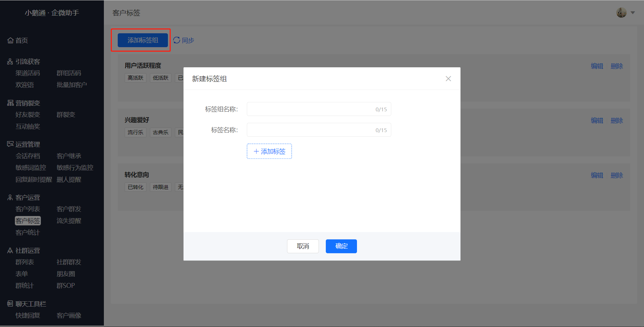Select 互动抽奖 in the sidebar

tap(28, 127)
